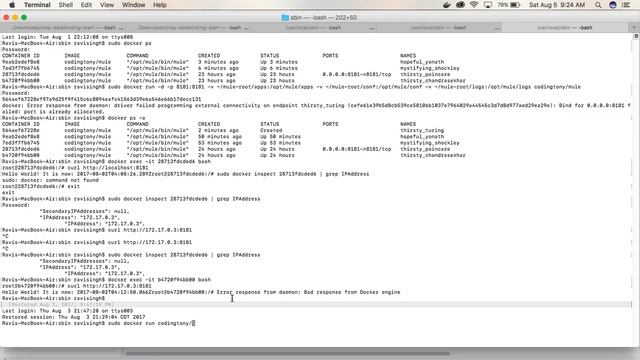Open the Wi-Fi status menu

473,5
